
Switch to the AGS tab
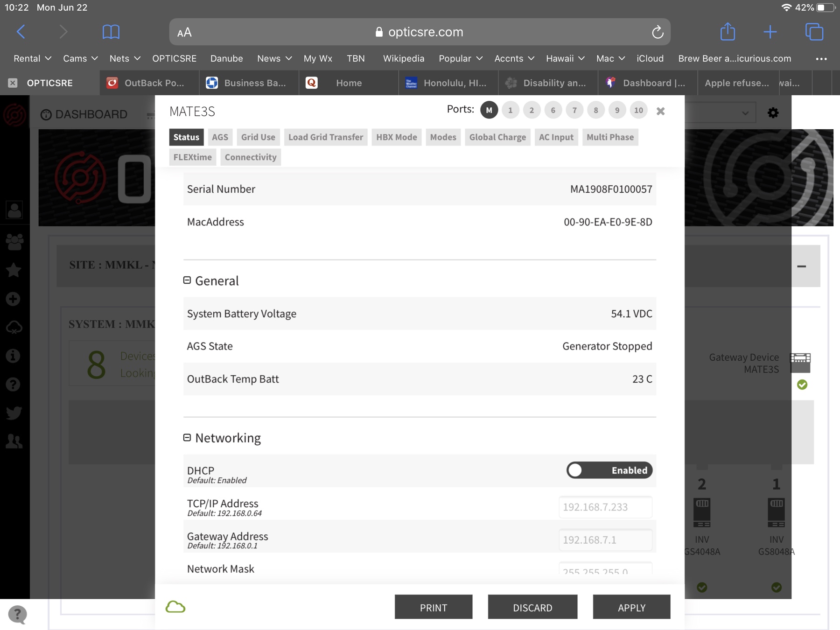pos(220,137)
